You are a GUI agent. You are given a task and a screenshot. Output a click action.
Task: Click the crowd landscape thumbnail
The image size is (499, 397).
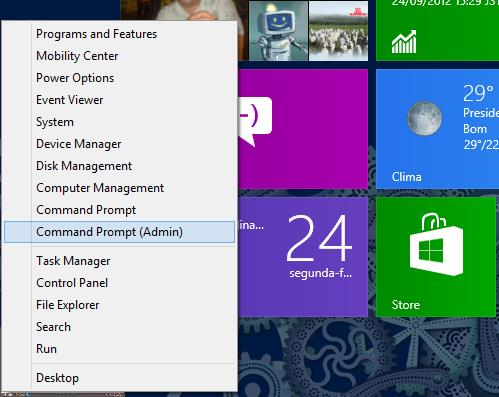338,31
